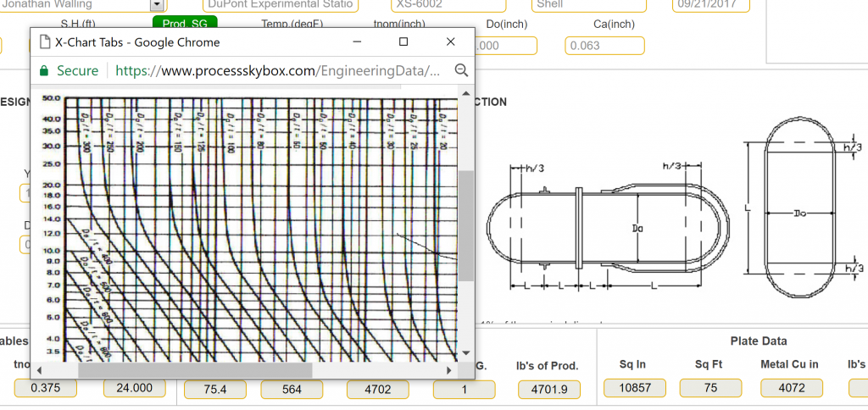This screenshot has height=410, width=868.
Task: Click the zoom magnifier icon in address bar
Action: [x=461, y=70]
